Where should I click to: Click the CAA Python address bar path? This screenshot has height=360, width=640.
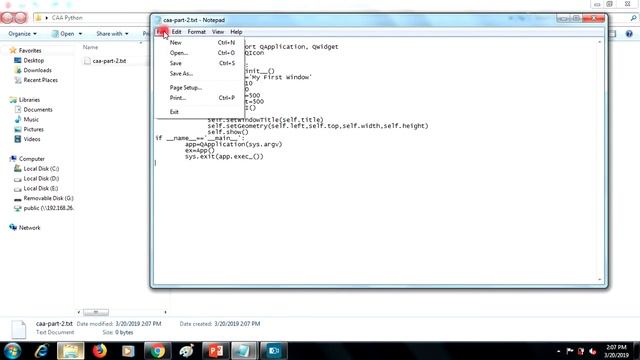[x=67, y=18]
